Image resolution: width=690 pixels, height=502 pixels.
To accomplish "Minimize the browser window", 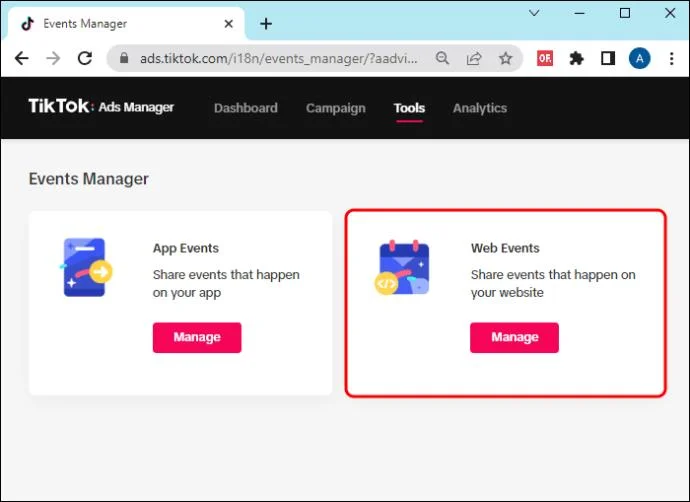I will 580,13.
